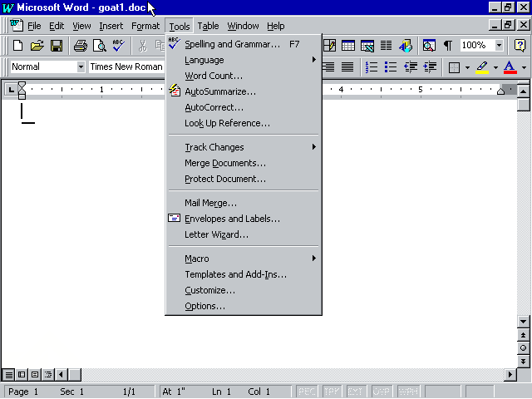This screenshot has width=532, height=399.
Task: Click the Increase Indent icon
Action: tap(430, 66)
